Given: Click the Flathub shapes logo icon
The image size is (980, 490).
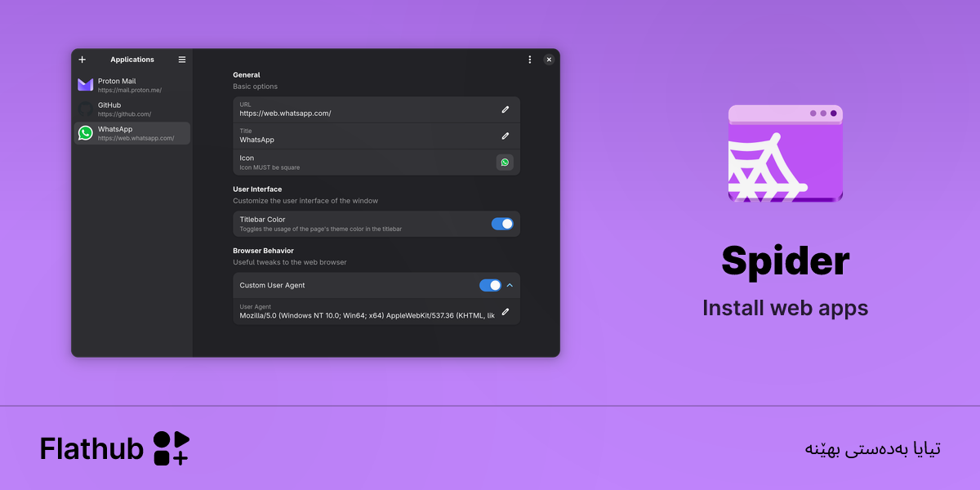Looking at the screenshot, I should coord(171,448).
